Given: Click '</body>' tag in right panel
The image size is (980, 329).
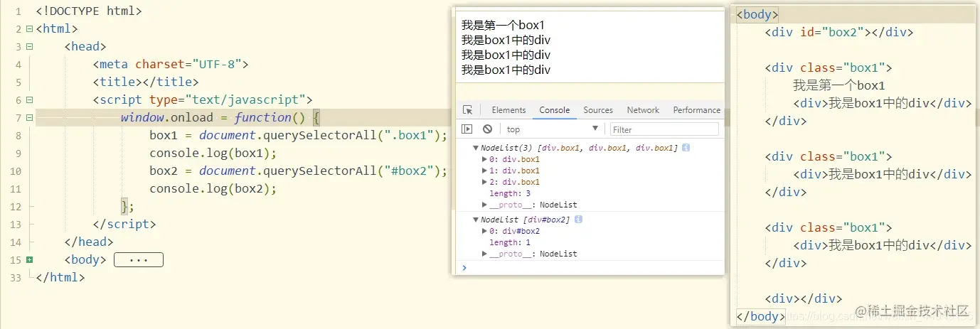Looking at the screenshot, I should (x=762, y=317).
